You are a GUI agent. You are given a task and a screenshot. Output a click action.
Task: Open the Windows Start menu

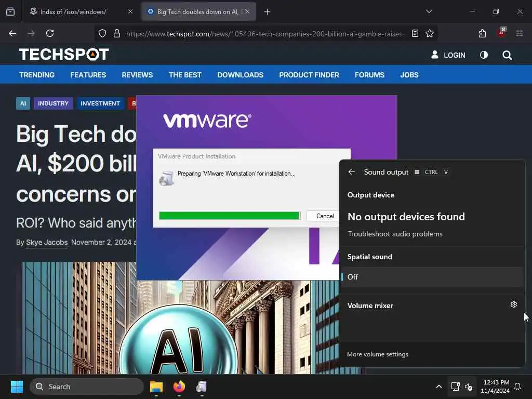17,387
